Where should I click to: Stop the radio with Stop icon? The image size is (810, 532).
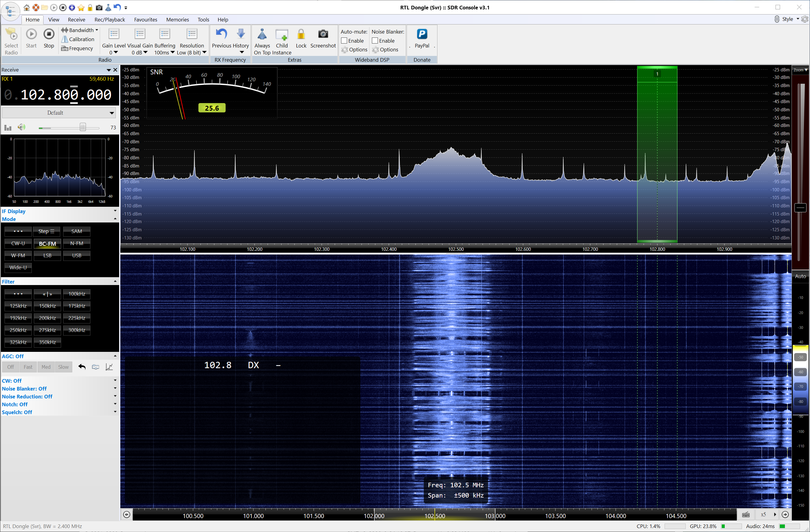click(x=49, y=34)
